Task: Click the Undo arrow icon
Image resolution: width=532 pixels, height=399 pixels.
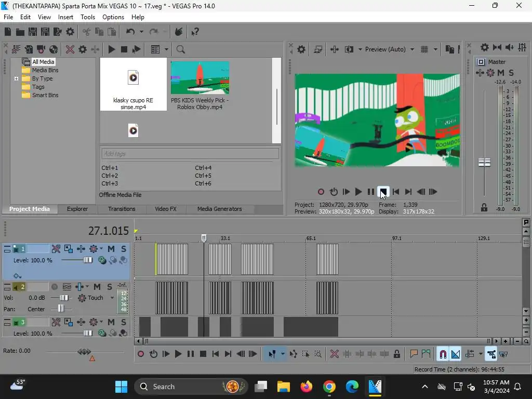Action: (130, 32)
